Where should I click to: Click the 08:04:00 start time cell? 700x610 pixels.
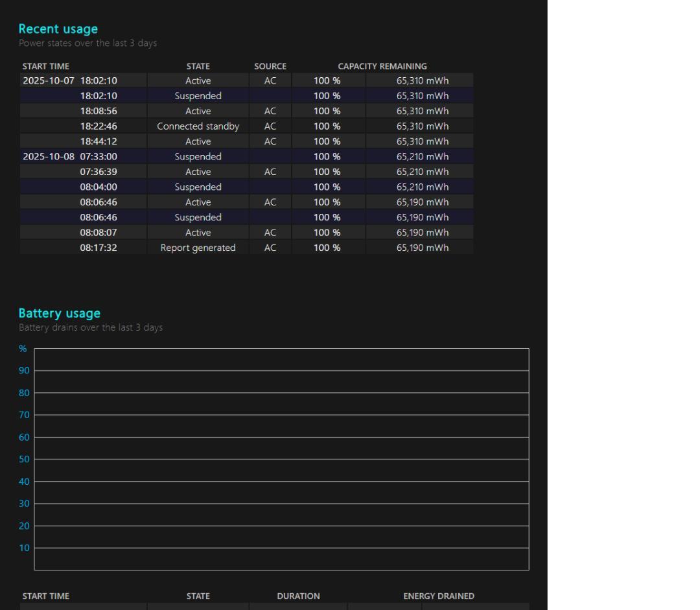tap(99, 187)
